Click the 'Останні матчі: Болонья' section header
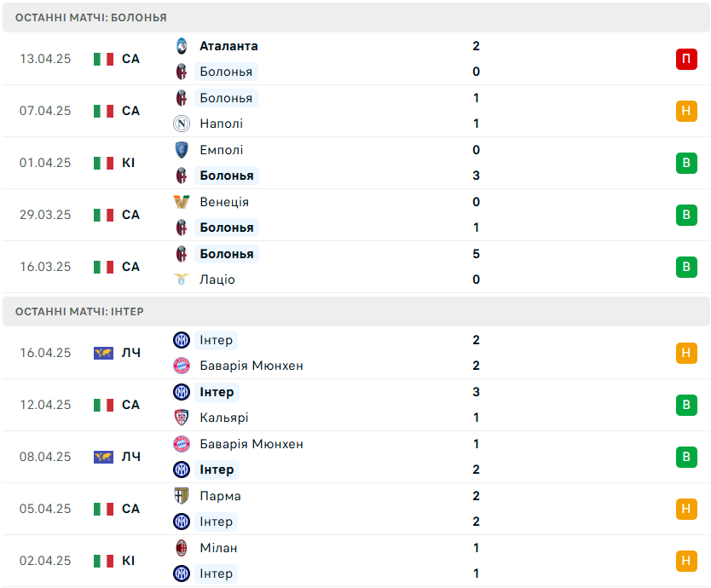The height and width of the screenshot is (588, 711). pyautogui.click(x=90, y=17)
